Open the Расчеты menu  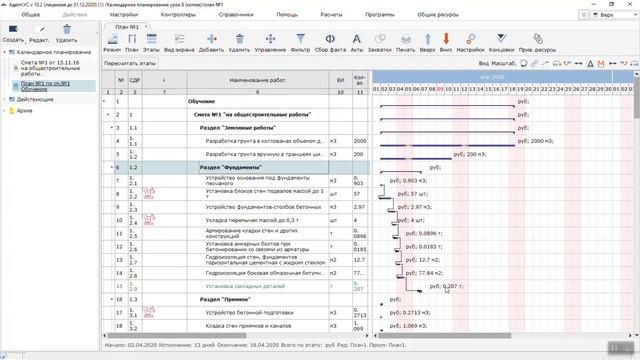click(x=331, y=15)
